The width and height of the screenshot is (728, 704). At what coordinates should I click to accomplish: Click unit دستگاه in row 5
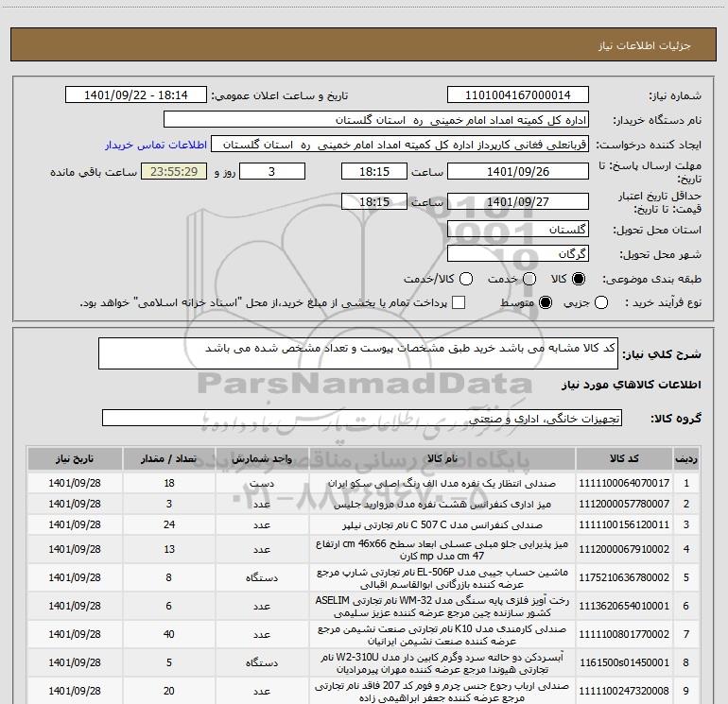point(262,577)
